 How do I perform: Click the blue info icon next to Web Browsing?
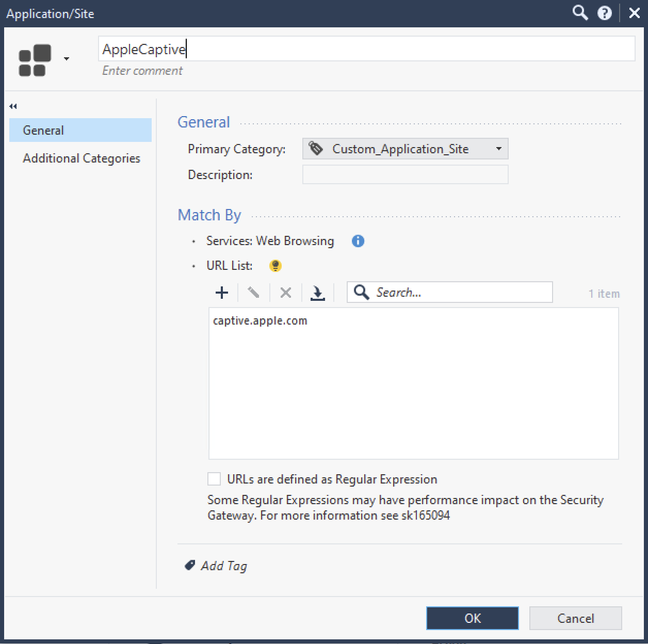coord(358,241)
